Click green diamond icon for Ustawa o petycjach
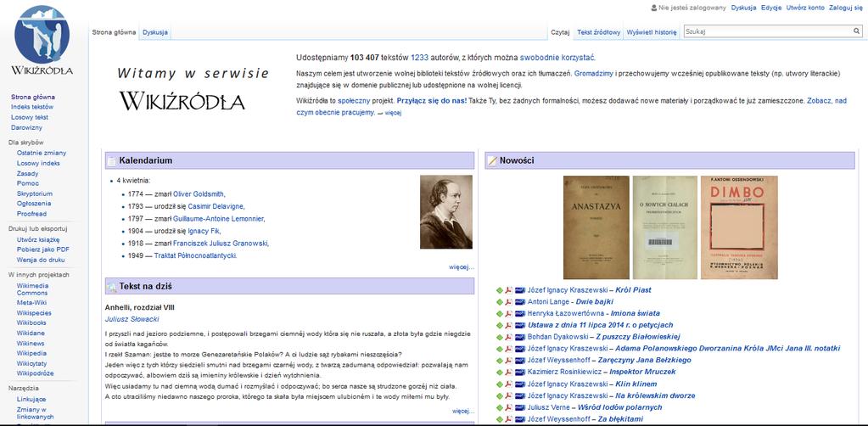Image resolution: width=868 pixels, height=426 pixels. [x=499, y=325]
